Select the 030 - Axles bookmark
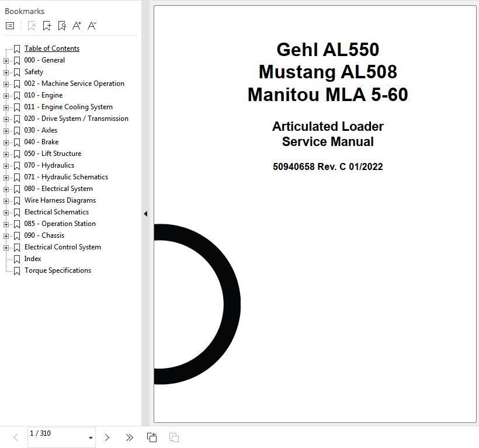Screen dimensions: 479x448 pyautogui.click(x=41, y=130)
